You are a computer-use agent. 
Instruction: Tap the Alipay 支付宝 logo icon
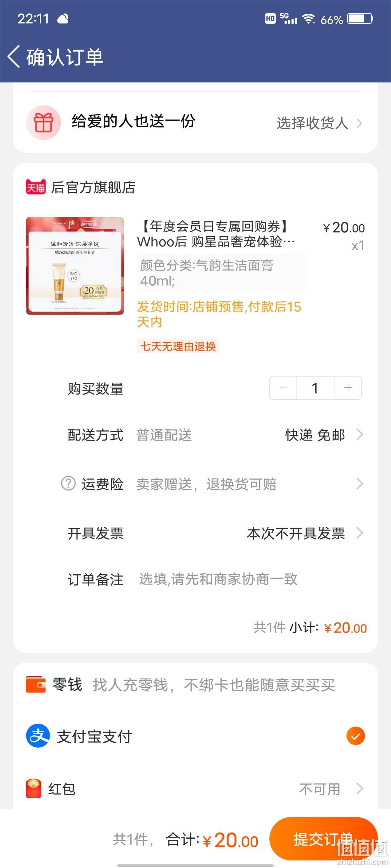pyautogui.click(x=38, y=736)
